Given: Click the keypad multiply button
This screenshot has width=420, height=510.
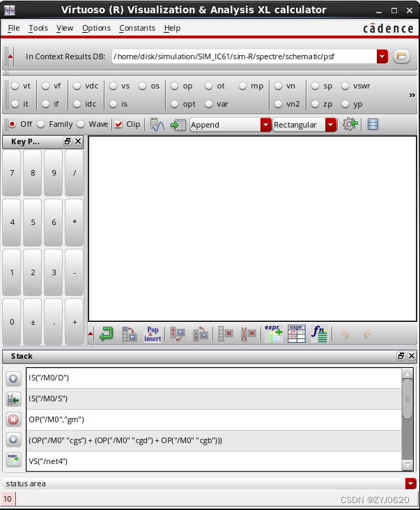Looking at the screenshot, I should [x=75, y=222].
